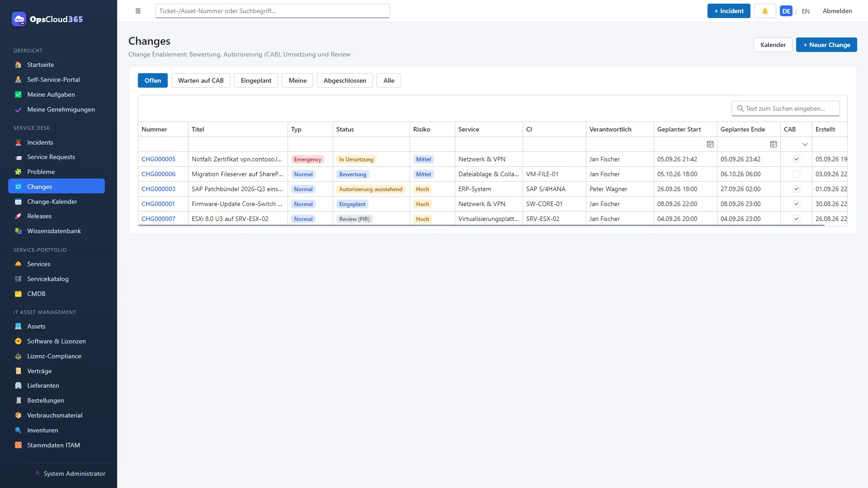Click the Review (PIR) status badge
868x488 pixels.
click(354, 219)
